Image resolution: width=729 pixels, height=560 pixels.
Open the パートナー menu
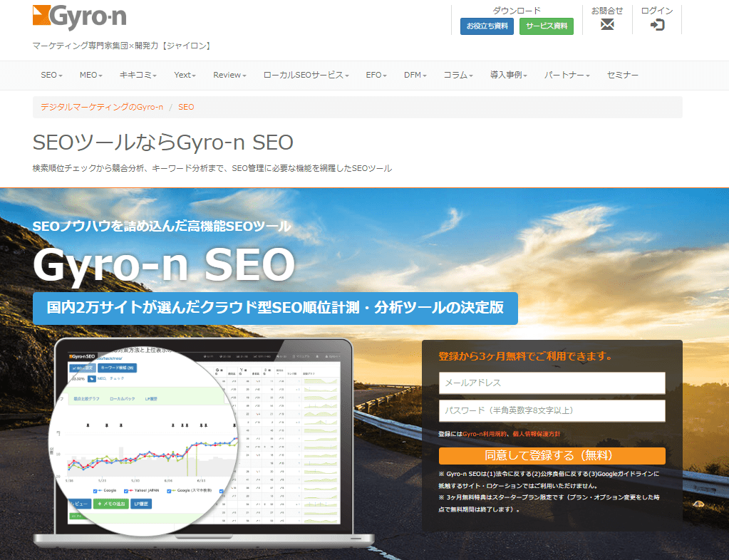click(x=567, y=76)
